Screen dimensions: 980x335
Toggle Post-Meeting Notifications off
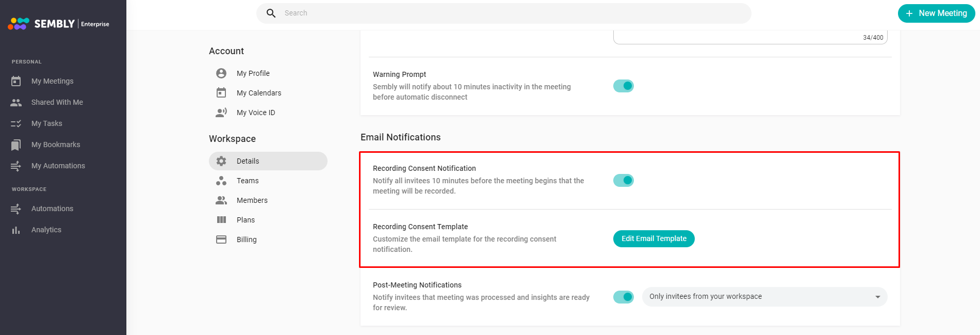[x=624, y=297]
